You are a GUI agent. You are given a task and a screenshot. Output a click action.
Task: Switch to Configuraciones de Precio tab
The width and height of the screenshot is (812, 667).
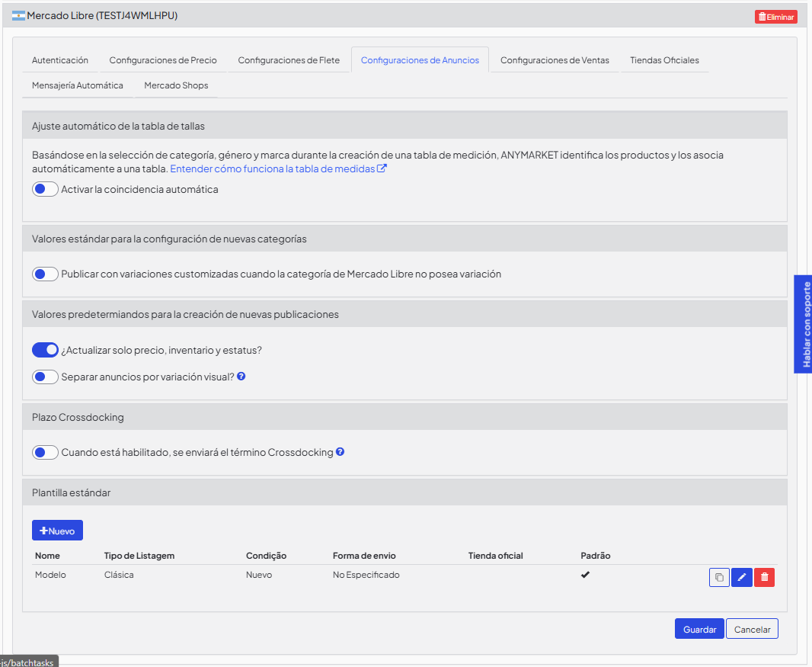click(x=163, y=60)
